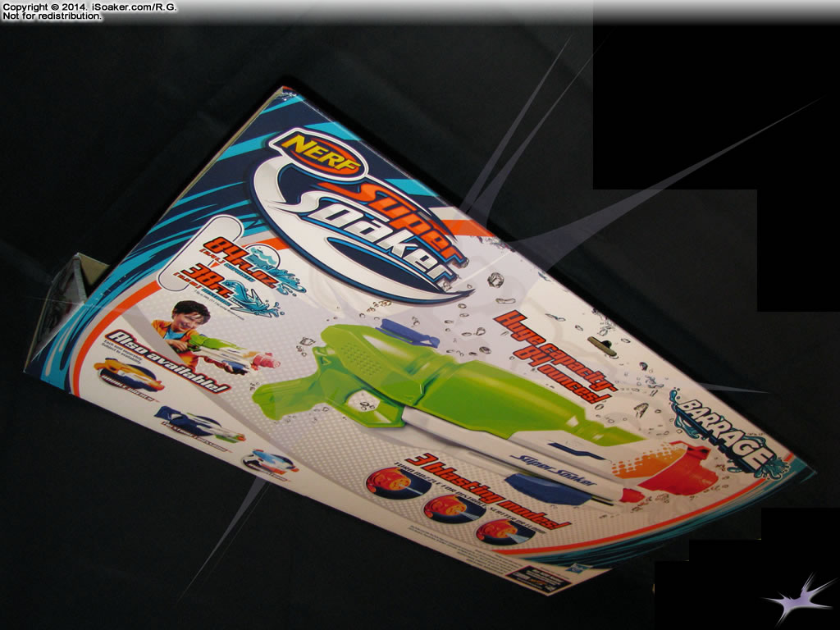The width and height of the screenshot is (840, 630).
Task: Click the iSoaker.com copyright notice
Action: pos(89,11)
